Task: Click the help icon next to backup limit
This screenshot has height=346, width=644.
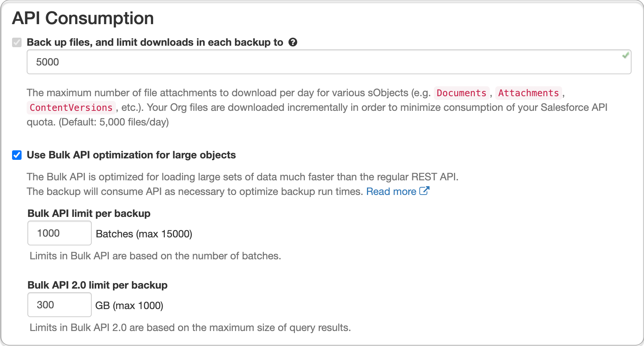Action: (x=293, y=42)
